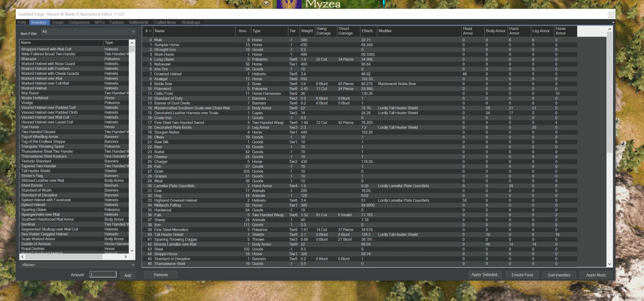Select Highland Crowned Helmet row
This screenshot has width=644, height=301.
coord(360,200)
